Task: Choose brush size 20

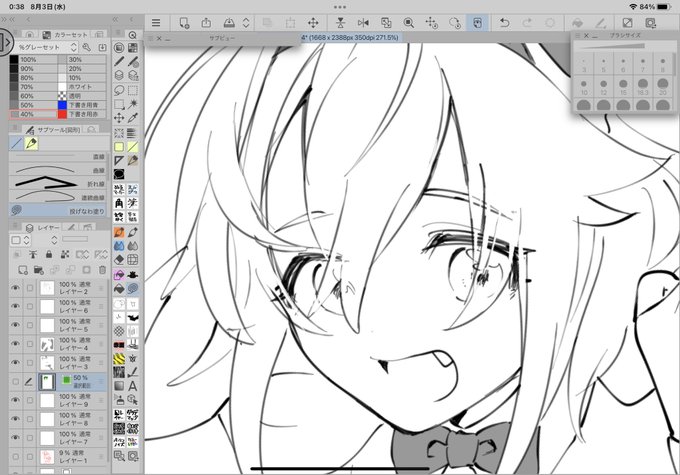Action: (x=663, y=87)
